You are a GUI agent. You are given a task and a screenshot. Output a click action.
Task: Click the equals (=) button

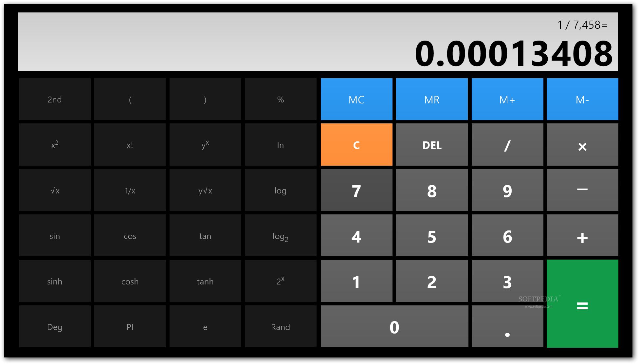pyautogui.click(x=582, y=305)
